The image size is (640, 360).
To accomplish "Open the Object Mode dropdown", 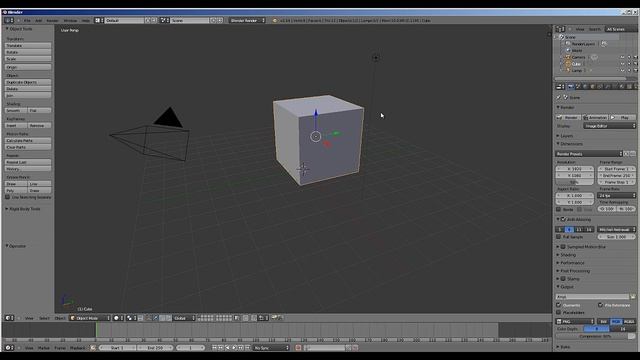I will coord(90,318).
